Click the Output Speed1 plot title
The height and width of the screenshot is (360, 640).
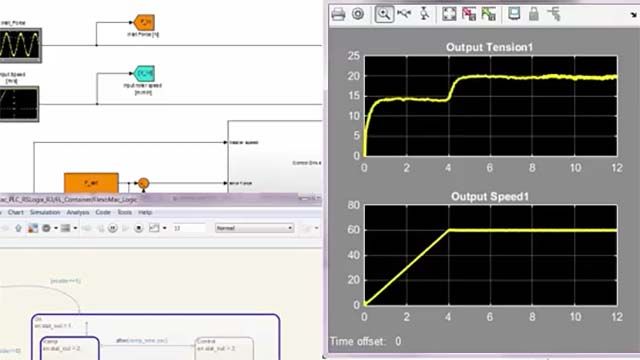pyautogui.click(x=490, y=197)
